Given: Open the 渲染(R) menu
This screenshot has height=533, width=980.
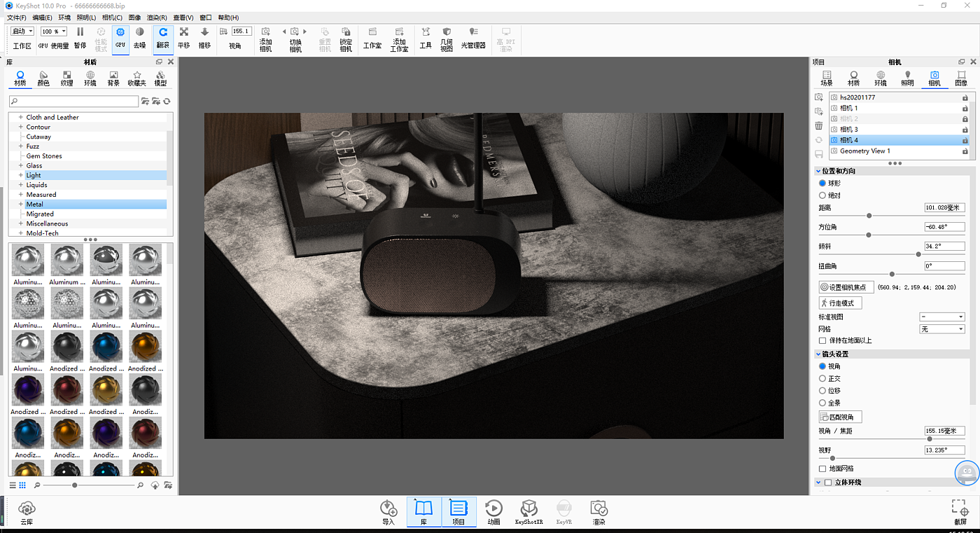Looking at the screenshot, I should pyautogui.click(x=157, y=18).
